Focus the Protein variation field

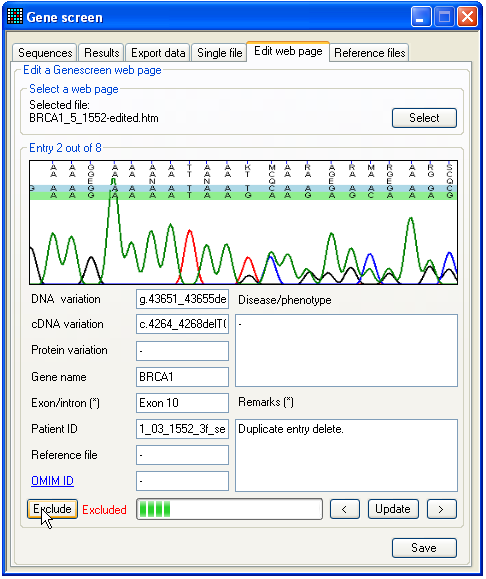pos(182,350)
